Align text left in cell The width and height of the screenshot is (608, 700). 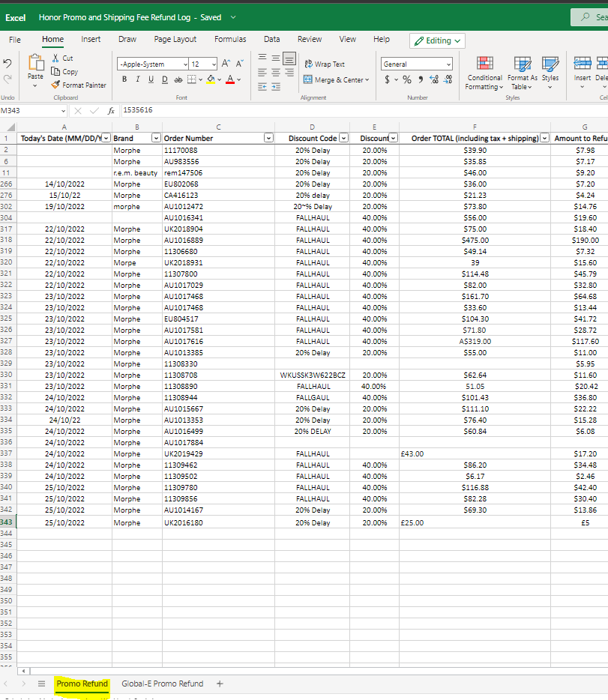pyautogui.click(x=262, y=72)
